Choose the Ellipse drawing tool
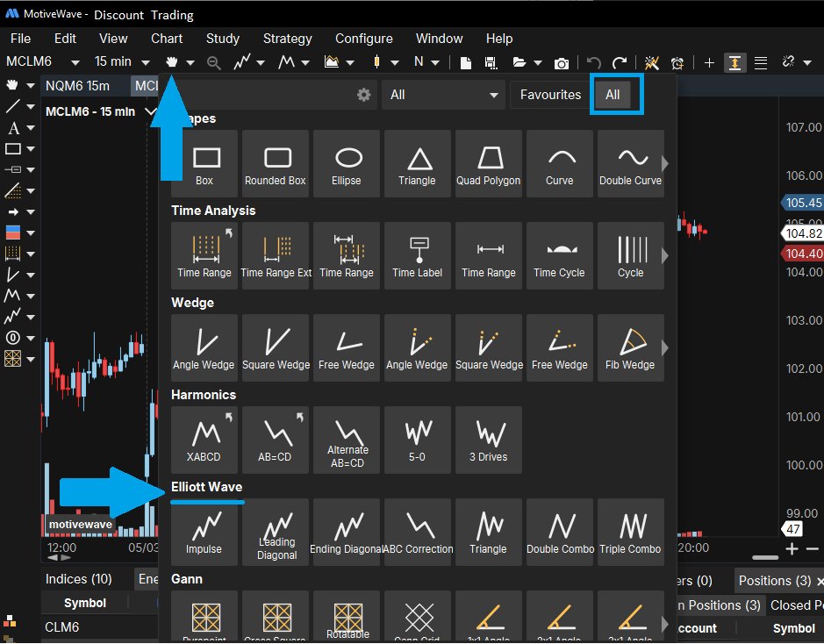 click(347, 164)
